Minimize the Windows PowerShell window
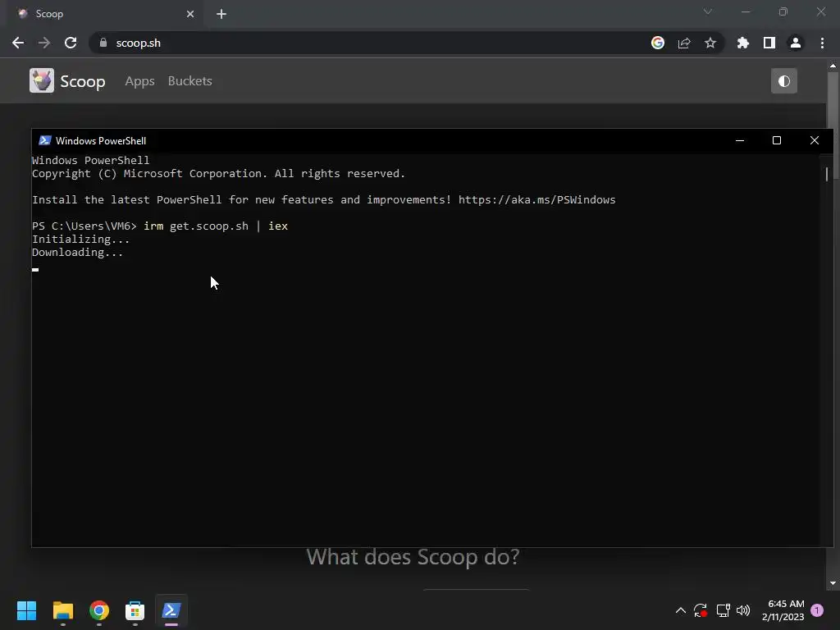This screenshot has height=630, width=840. (740, 140)
